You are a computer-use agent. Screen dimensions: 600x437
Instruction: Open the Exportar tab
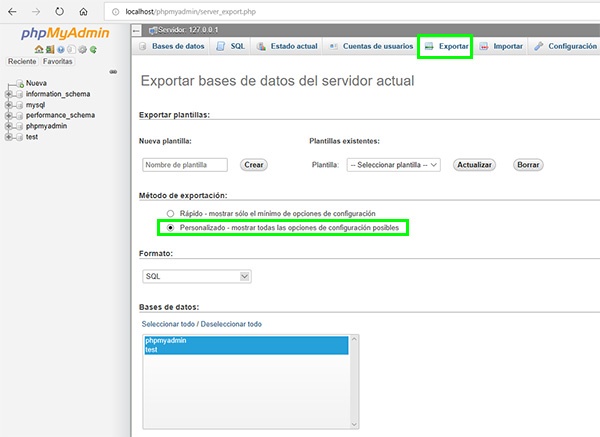click(x=446, y=46)
